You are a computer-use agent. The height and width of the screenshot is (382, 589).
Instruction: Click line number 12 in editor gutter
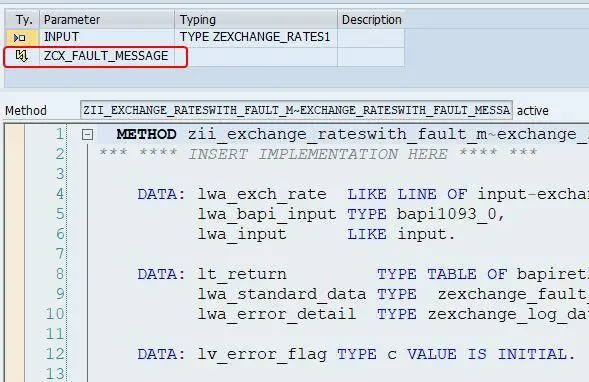tap(55, 354)
